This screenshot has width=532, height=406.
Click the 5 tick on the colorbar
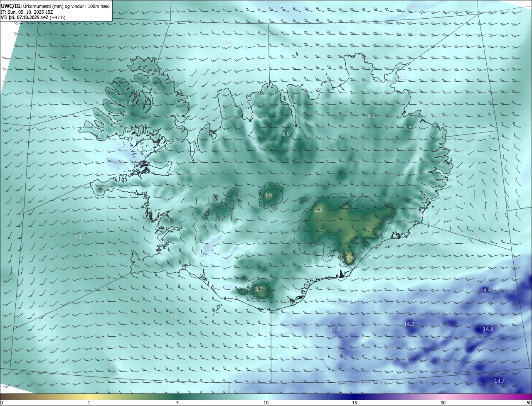177,403
